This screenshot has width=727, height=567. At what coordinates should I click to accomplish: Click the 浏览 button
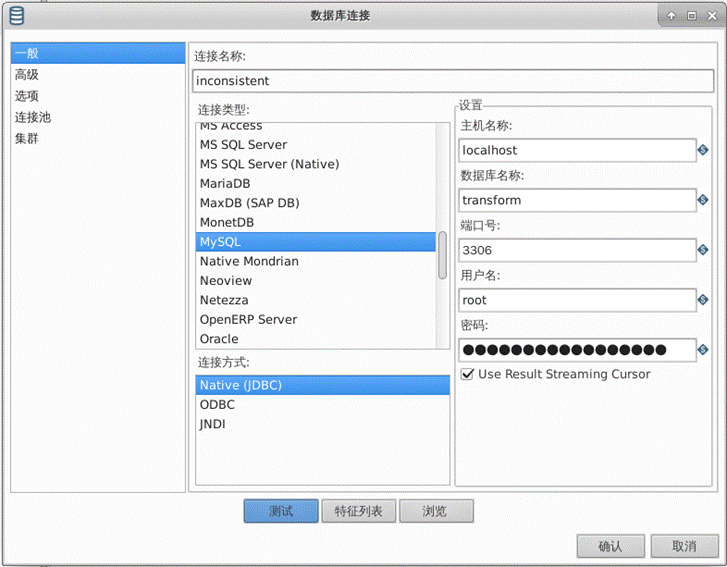[436, 511]
